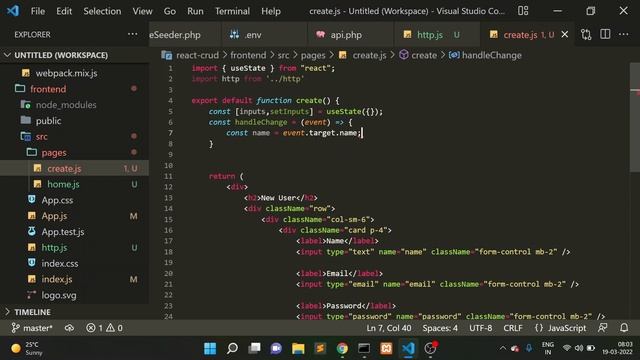Switch to the http.js tab
640x360 pixels.
(x=430, y=35)
